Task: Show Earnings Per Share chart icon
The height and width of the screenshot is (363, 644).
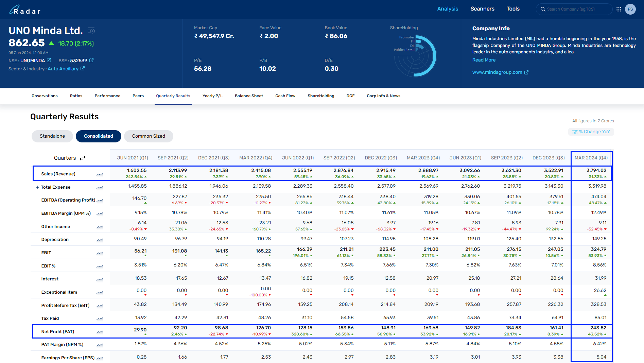Action: 100,358
